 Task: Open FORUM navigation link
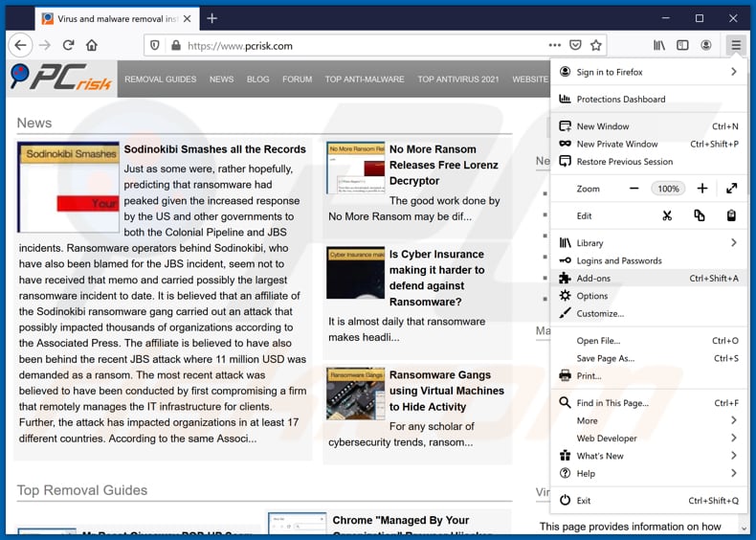297,79
